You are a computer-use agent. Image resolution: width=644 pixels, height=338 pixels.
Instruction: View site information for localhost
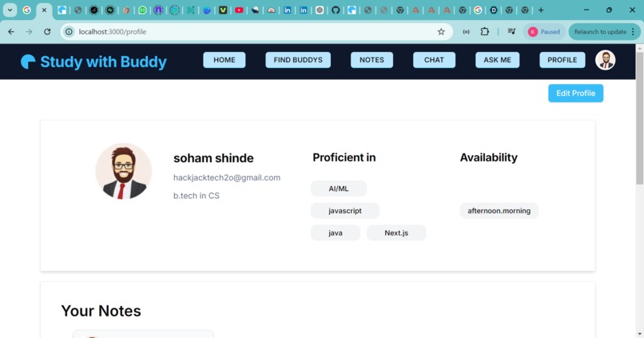pos(69,32)
